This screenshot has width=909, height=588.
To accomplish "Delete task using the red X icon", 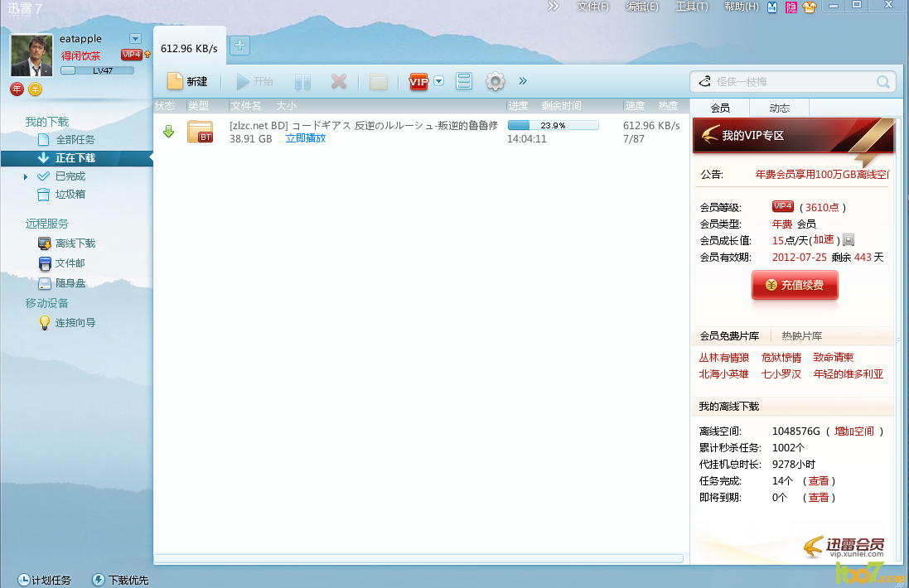I will [339, 82].
